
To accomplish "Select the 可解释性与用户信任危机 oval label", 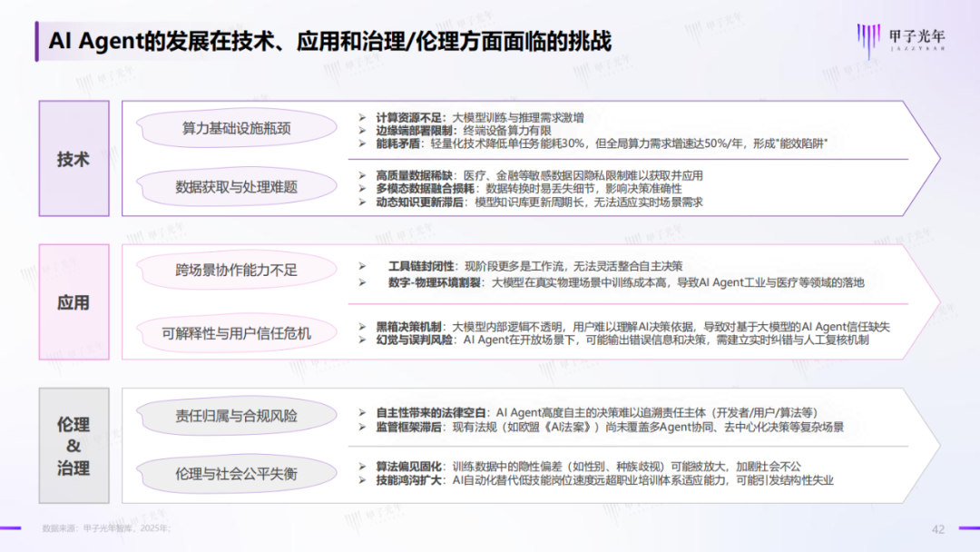I will (236, 333).
